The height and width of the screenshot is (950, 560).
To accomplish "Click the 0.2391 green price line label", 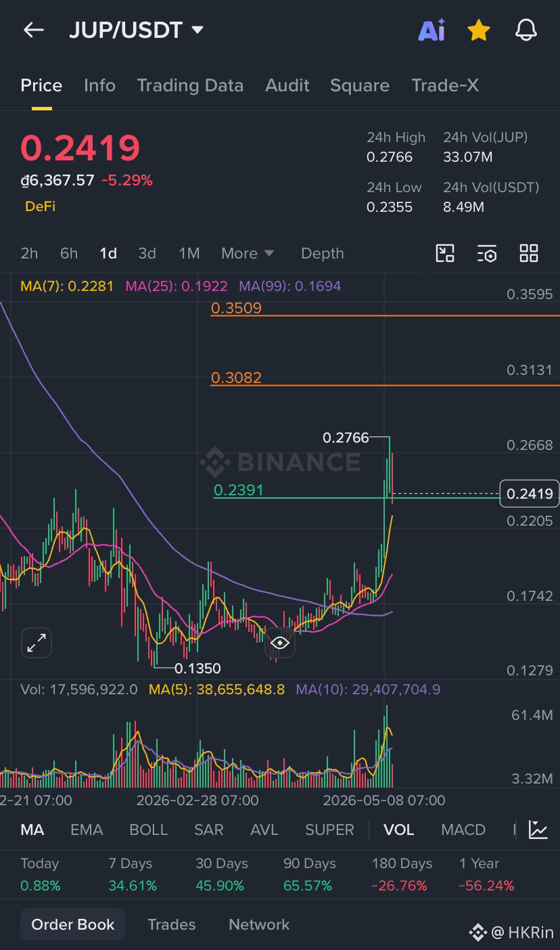I will pos(238,490).
